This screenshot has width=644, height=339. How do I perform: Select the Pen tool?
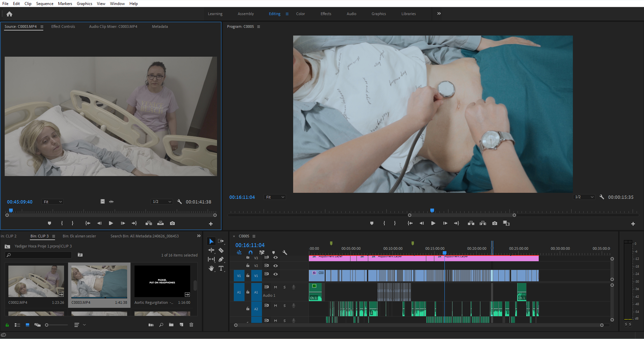coord(221,259)
